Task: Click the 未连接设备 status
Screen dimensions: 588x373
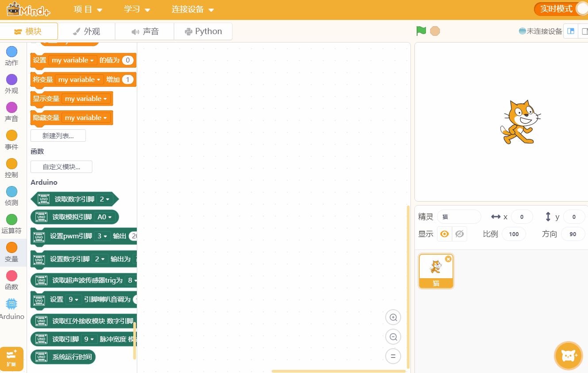Action: 540,31
